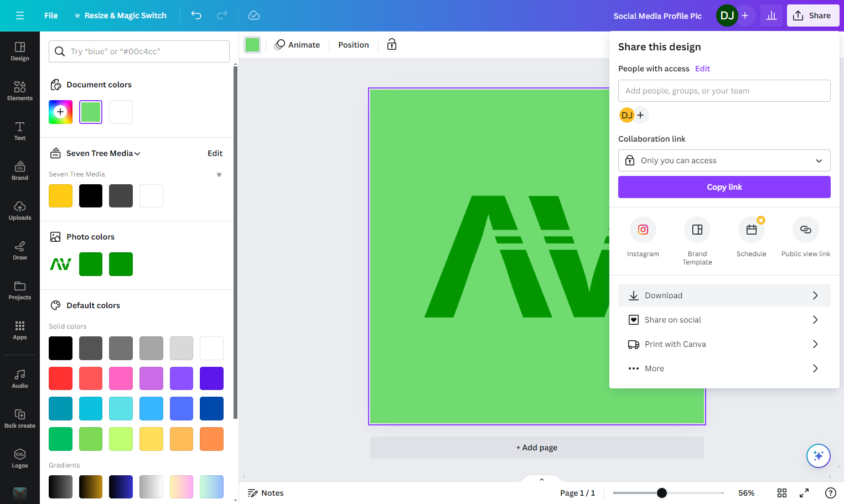Open the Draw sidebar tool

point(20,250)
